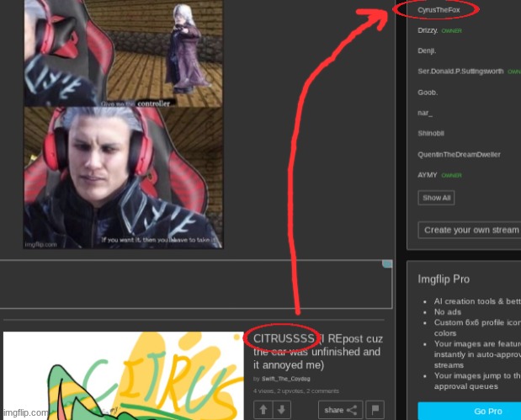Open the Vergil controller meme image
This screenshot has height=420, width=521.
click(x=123, y=124)
